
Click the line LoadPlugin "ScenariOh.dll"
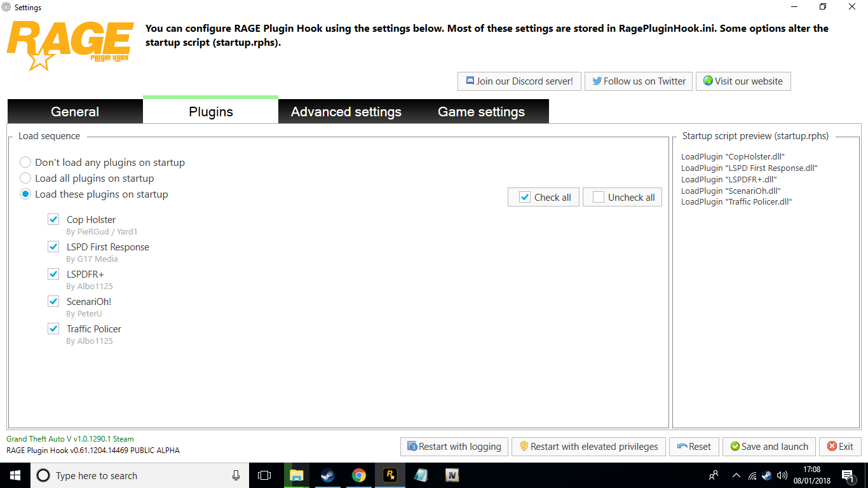pos(731,191)
